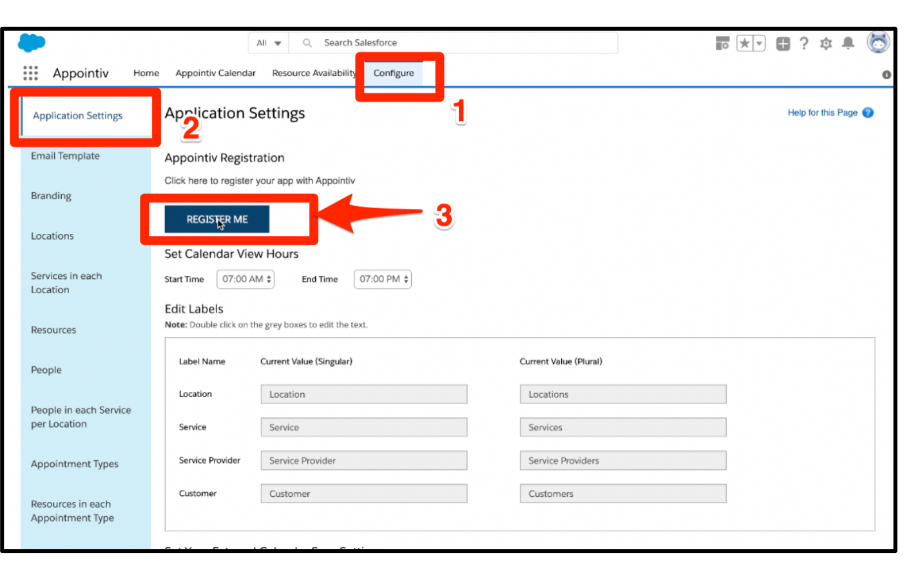Click the blue help circle icon

pyautogui.click(x=868, y=113)
